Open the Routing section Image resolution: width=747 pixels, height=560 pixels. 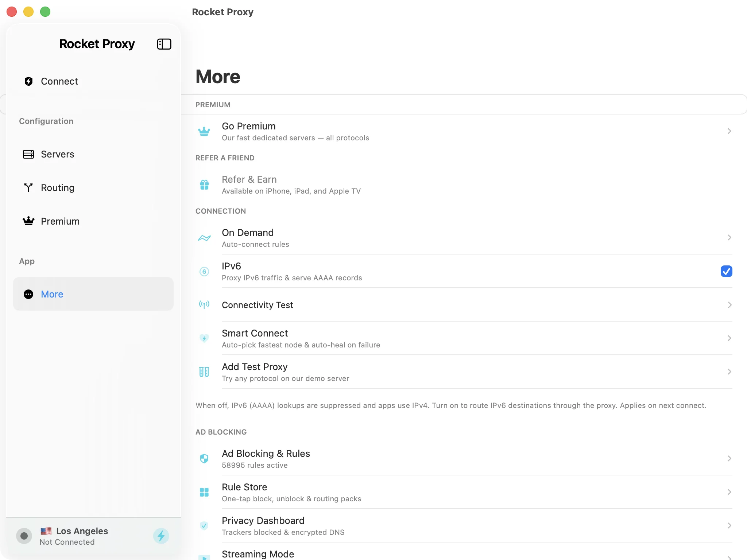(93, 188)
